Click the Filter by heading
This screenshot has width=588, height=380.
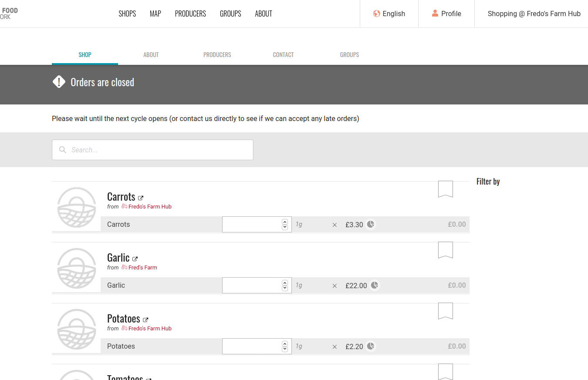(488, 182)
